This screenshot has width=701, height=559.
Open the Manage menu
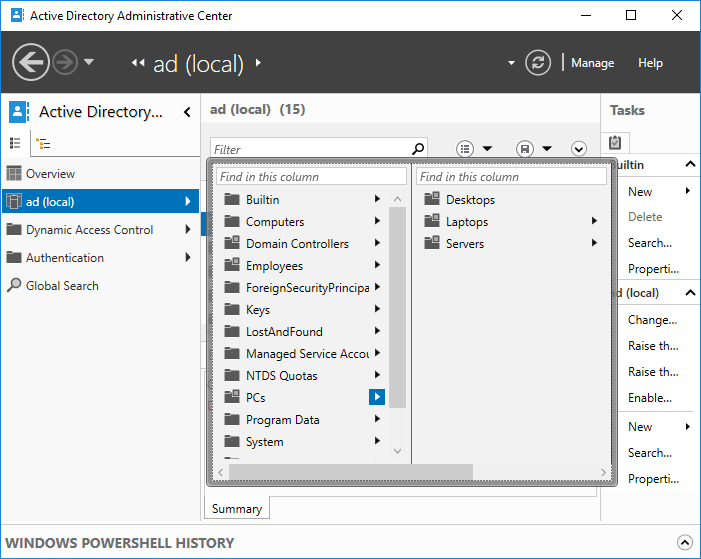(x=592, y=63)
